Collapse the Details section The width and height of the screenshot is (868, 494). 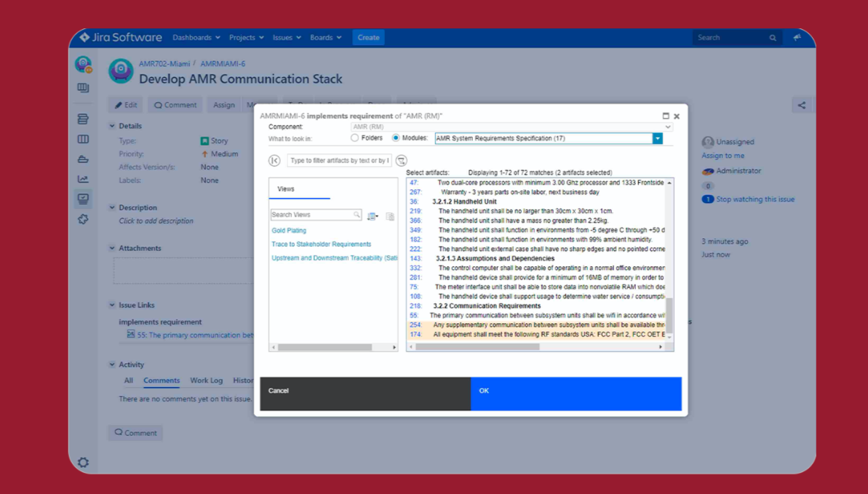[112, 127]
